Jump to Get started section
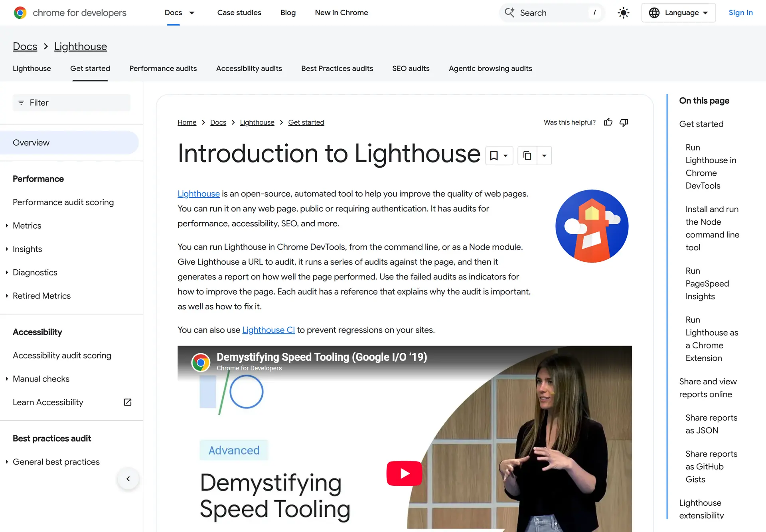 click(x=701, y=124)
